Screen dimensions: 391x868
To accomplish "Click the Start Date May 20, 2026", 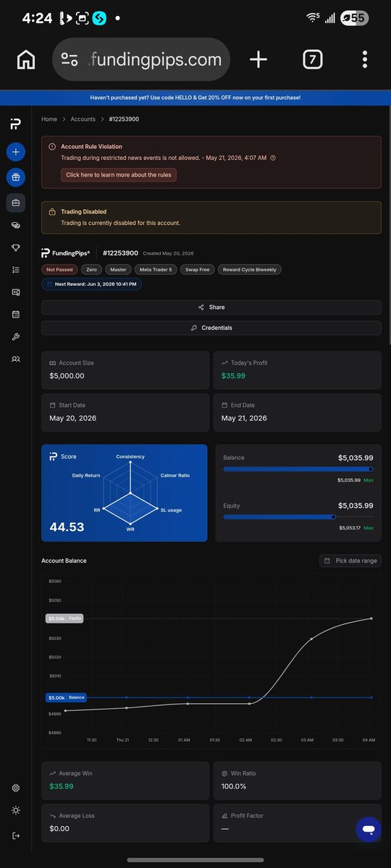I will [x=72, y=418].
